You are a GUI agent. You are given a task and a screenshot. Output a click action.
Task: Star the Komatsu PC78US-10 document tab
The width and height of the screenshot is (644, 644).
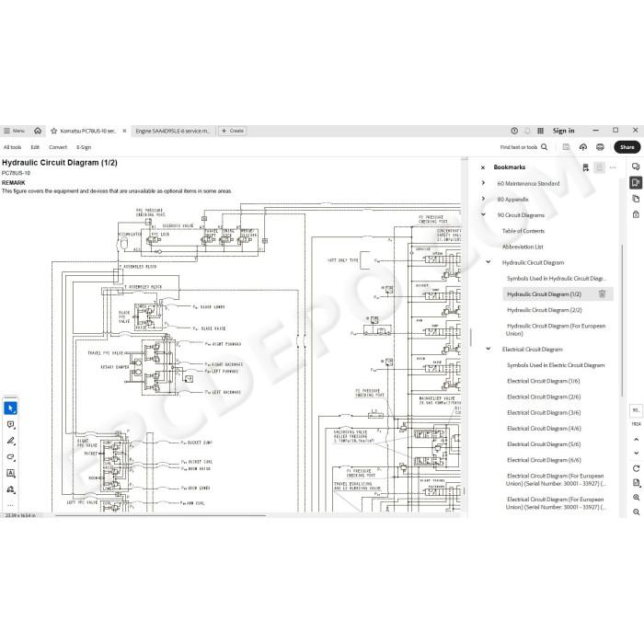[x=53, y=131]
